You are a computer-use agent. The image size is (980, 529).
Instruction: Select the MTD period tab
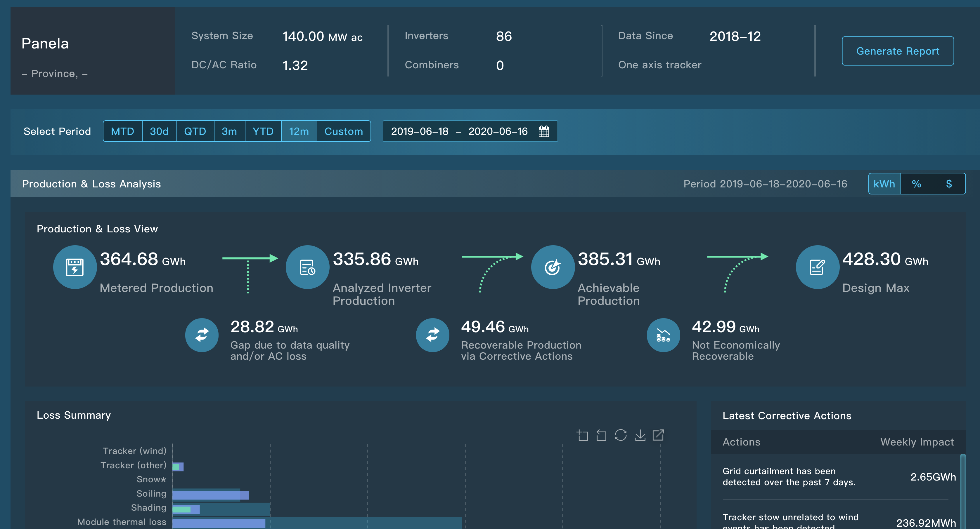point(122,131)
